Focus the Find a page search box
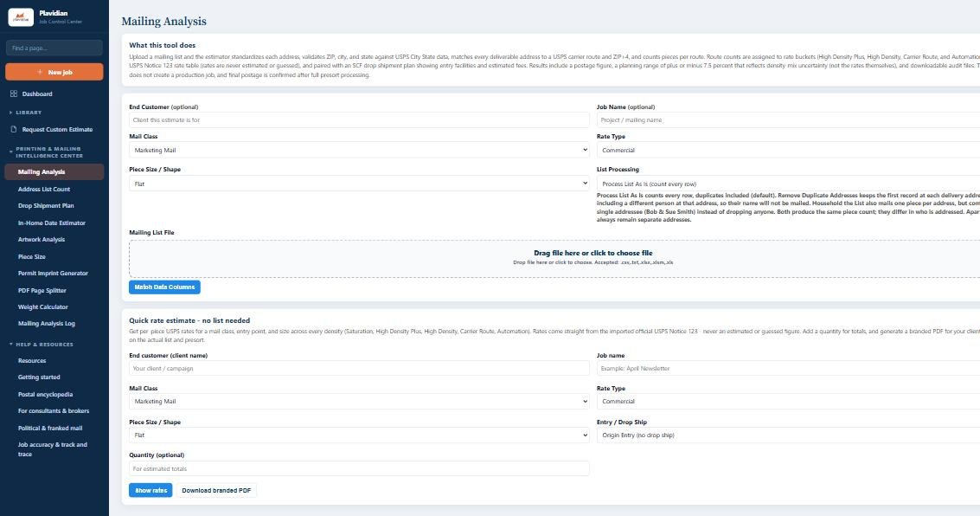980x516 pixels. 54,48
